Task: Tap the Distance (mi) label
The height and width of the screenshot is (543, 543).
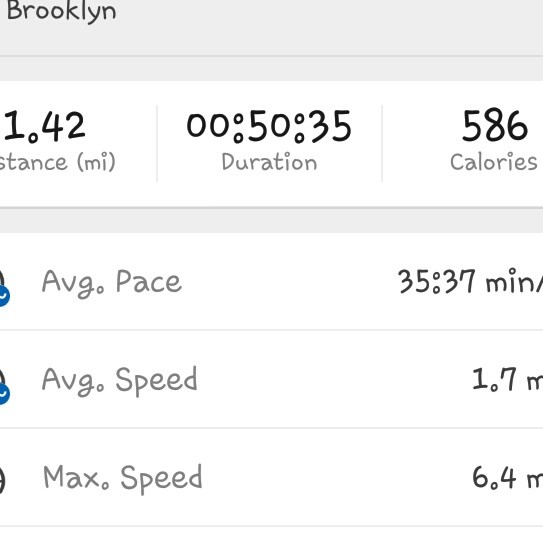Action: (57, 162)
